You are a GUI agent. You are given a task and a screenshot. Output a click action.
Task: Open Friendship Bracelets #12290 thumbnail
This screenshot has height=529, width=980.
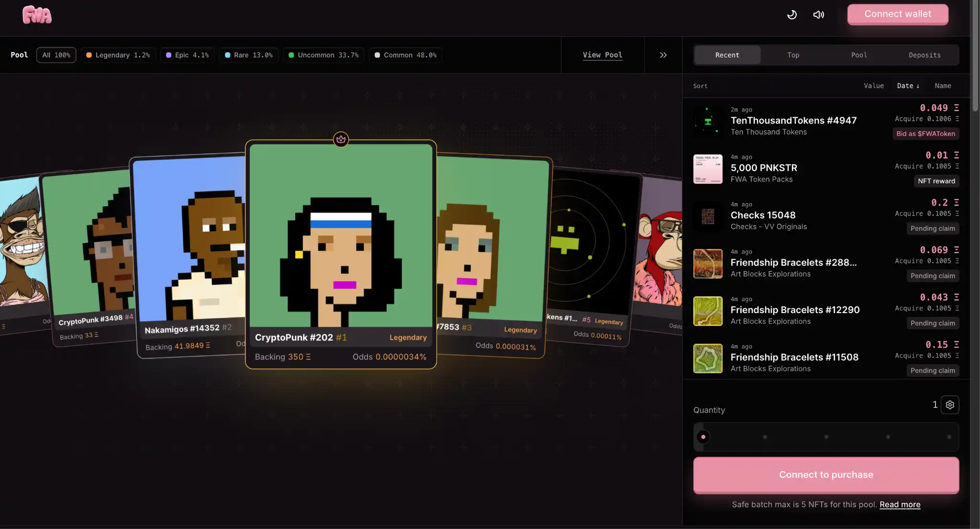pyautogui.click(x=708, y=311)
